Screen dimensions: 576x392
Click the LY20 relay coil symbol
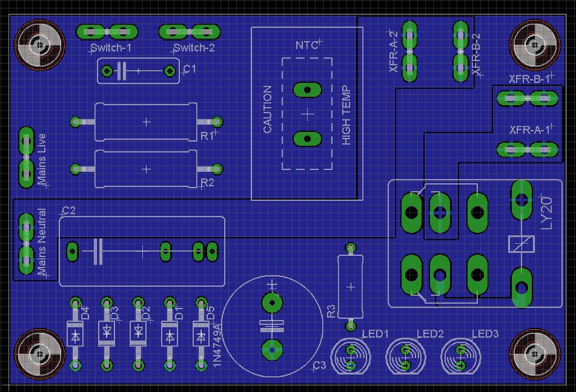(521, 244)
